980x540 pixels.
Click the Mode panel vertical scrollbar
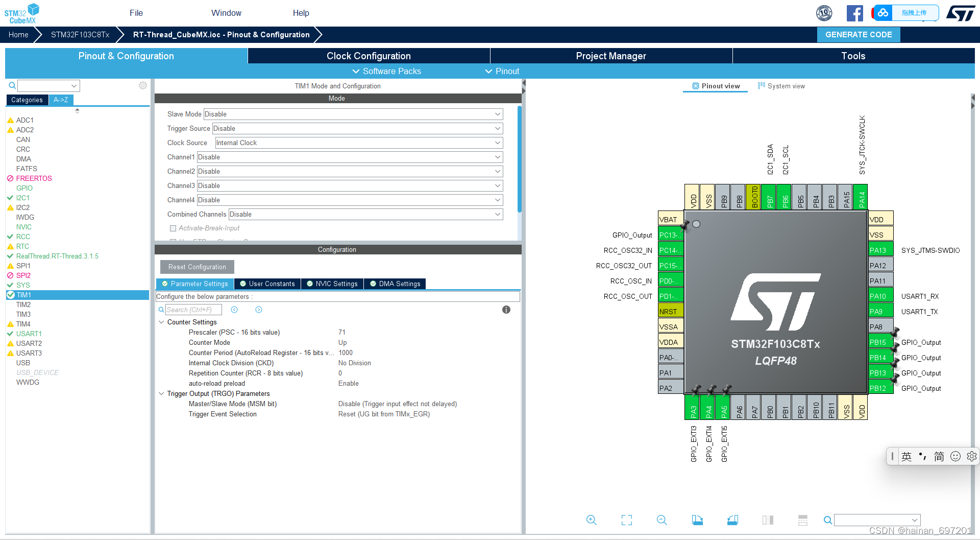pos(520,158)
